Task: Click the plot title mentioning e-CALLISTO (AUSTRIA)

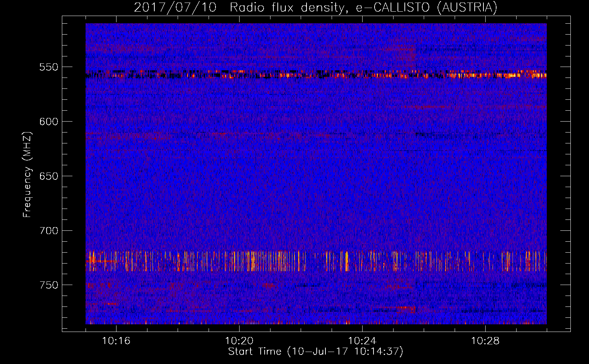Action: click(316, 7)
